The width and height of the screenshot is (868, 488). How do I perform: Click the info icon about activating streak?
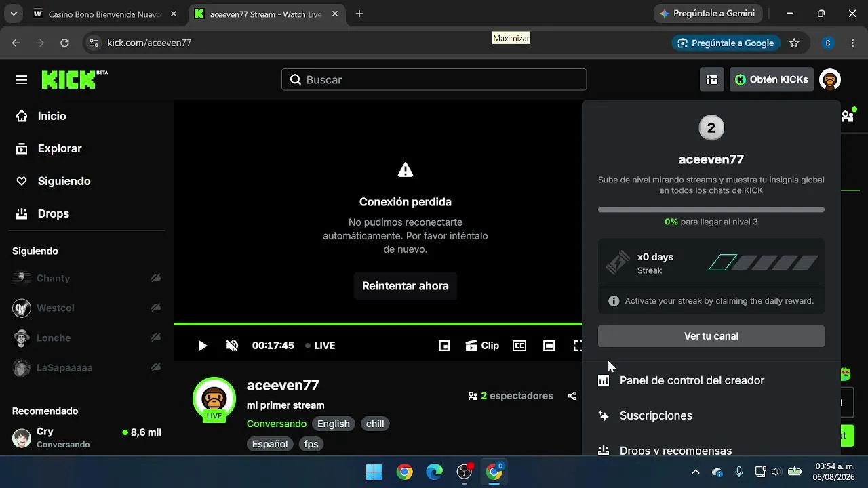614,301
